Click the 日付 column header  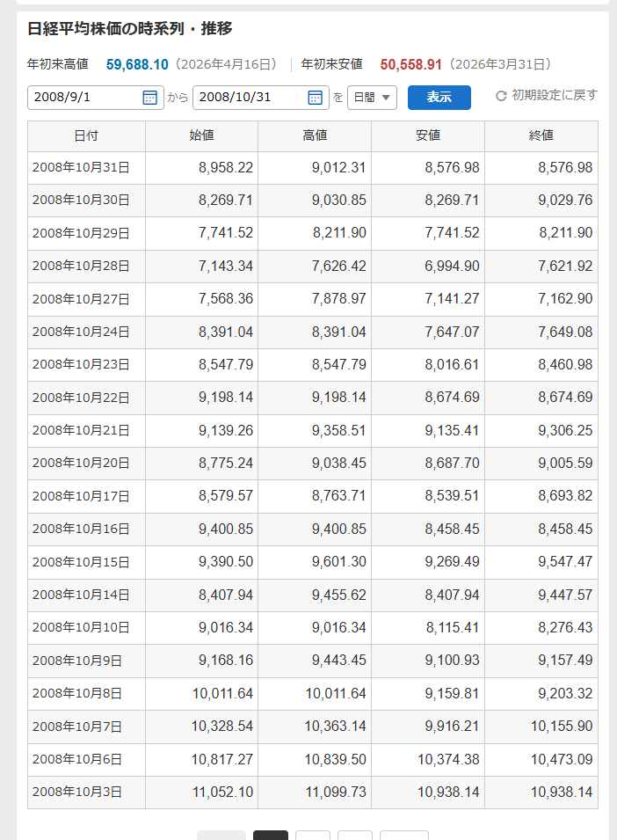(86, 136)
